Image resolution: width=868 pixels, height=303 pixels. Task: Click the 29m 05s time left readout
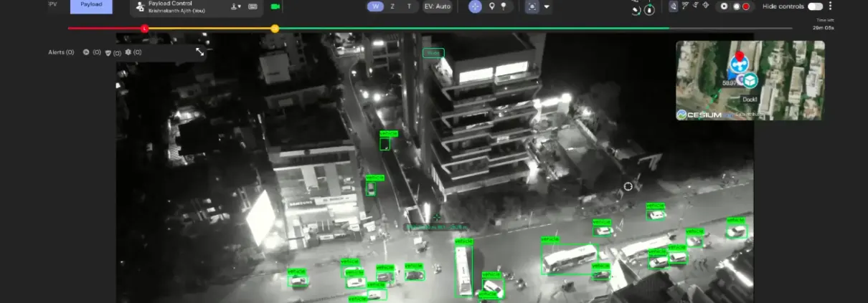tap(823, 28)
